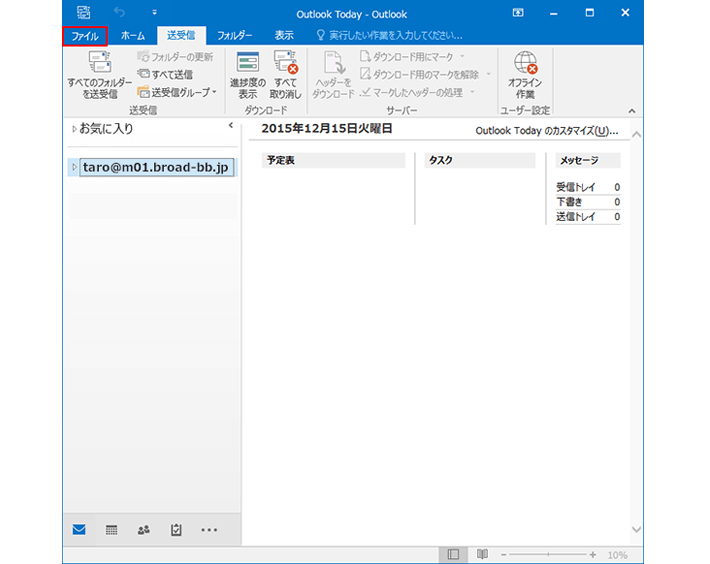Toggle Work Offline (オフライン作業)

[525, 66]
